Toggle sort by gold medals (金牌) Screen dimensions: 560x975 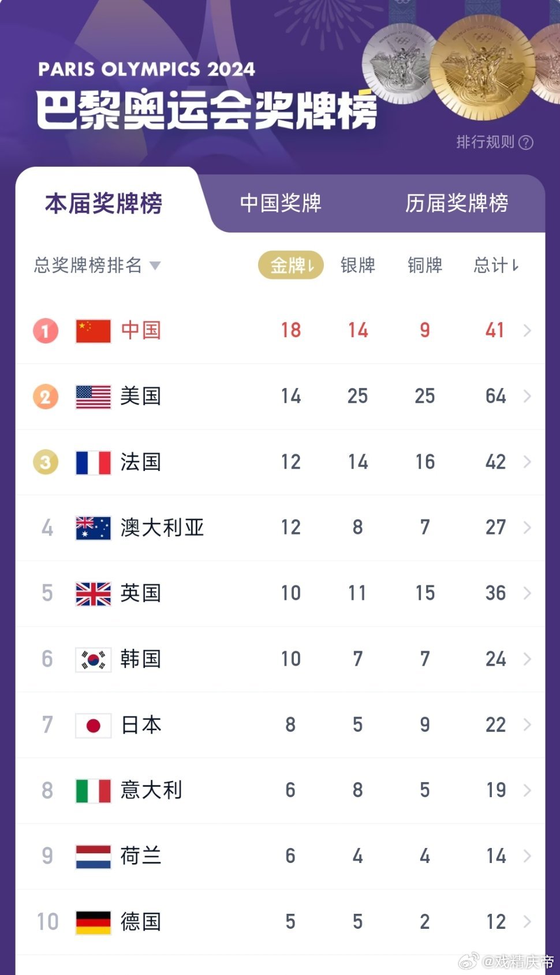coord(291,266)
